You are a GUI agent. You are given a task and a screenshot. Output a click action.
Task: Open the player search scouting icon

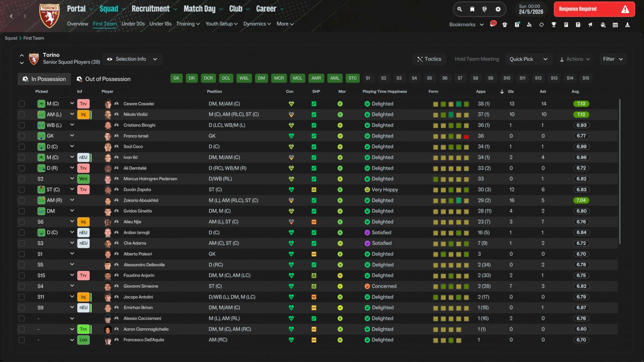pos(529,25)
